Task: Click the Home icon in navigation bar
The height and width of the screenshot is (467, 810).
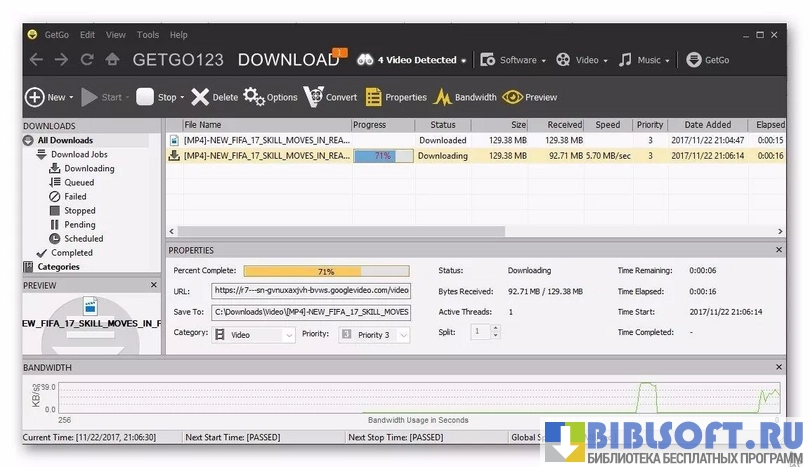Action: (113, 60)
